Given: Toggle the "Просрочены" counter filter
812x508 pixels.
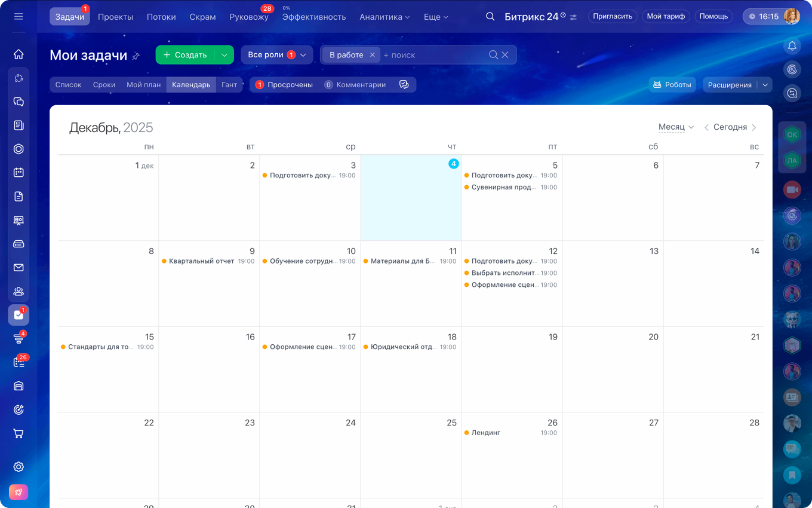Looking at the screenshot, I should pyautogui.click(x=284, y=85).
